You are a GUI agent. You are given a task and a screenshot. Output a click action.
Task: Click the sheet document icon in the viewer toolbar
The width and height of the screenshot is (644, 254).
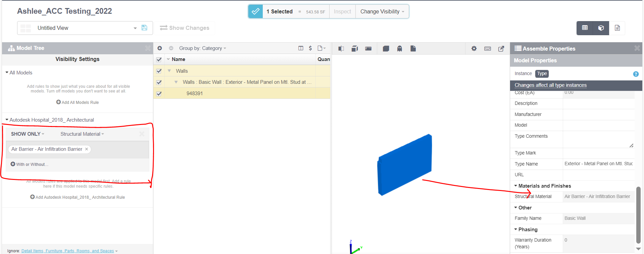(x=413, y=49)
